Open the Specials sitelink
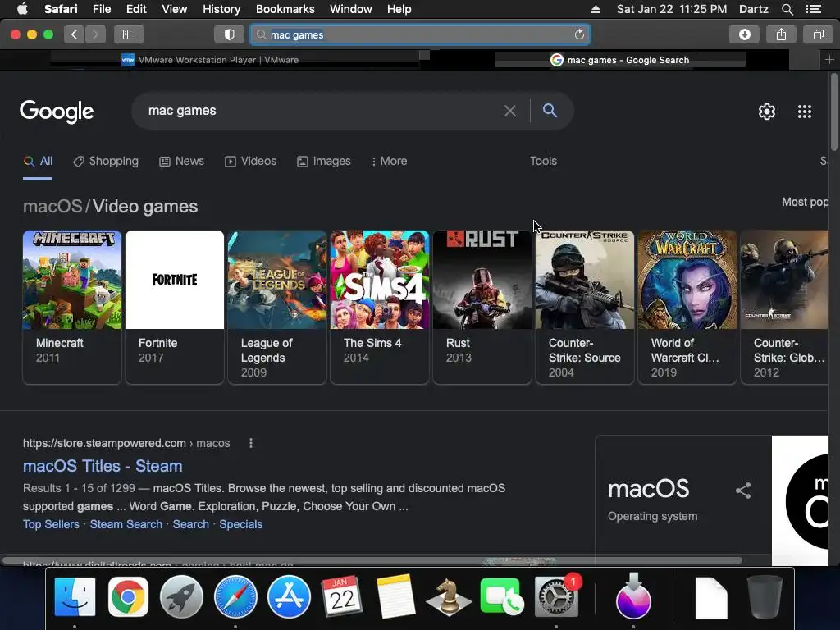This screenshot has height=630, width=840. click(x=240, y=524)
